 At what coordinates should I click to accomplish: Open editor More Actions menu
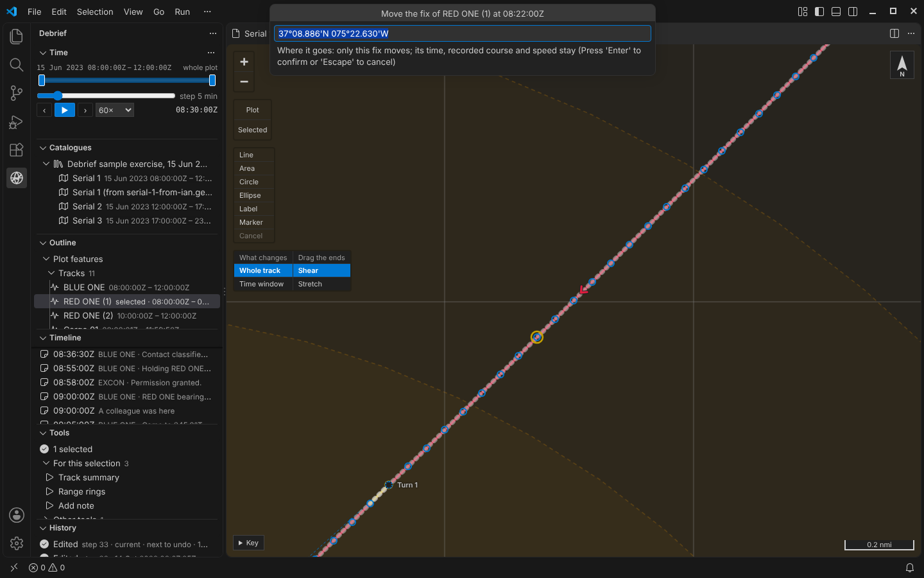[x=911, y=33]
